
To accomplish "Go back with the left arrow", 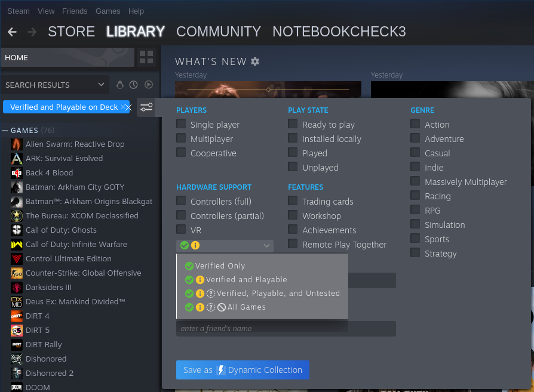I will [x=13, y=32].
